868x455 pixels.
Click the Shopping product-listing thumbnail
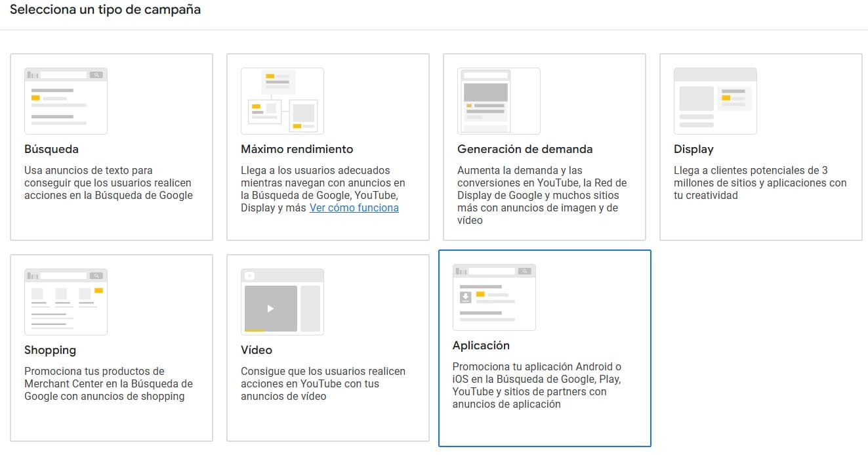click(66, 302)
